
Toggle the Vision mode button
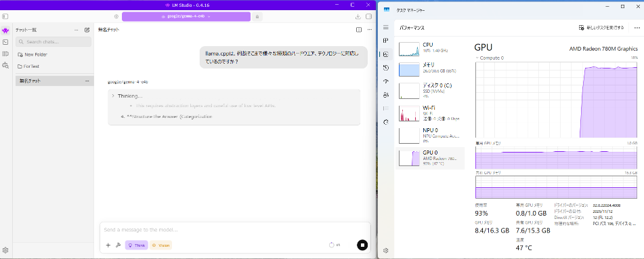pos(161,245)
